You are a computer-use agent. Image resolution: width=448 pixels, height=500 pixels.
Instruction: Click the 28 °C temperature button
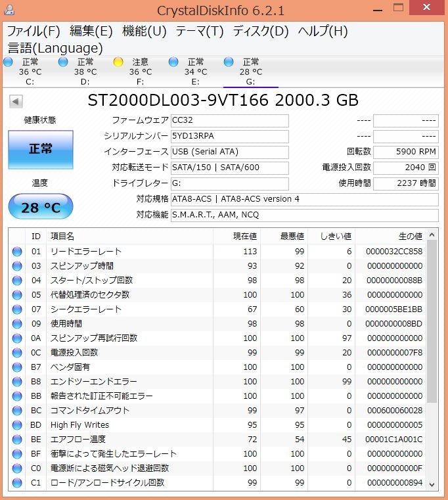click(41, 207)
